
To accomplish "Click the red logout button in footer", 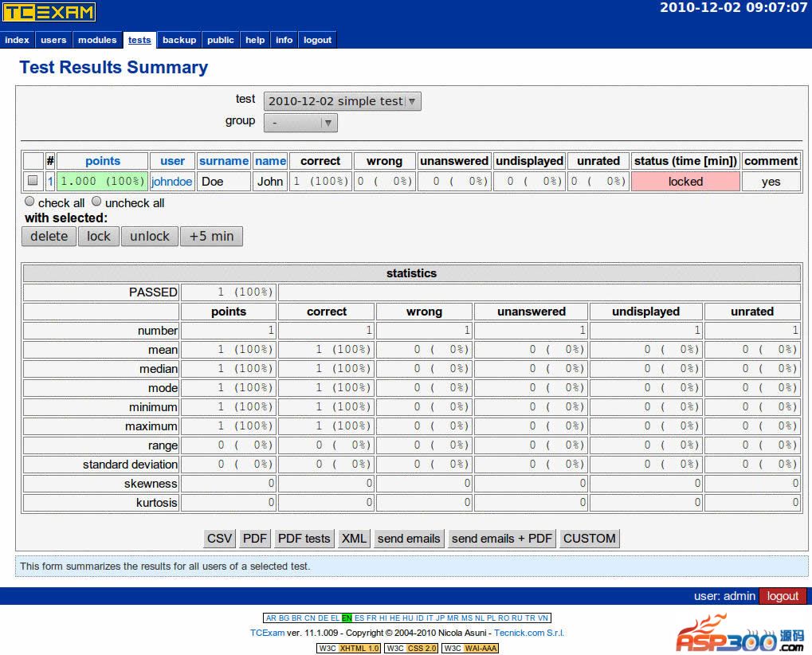I will click(x=782, y=596).
